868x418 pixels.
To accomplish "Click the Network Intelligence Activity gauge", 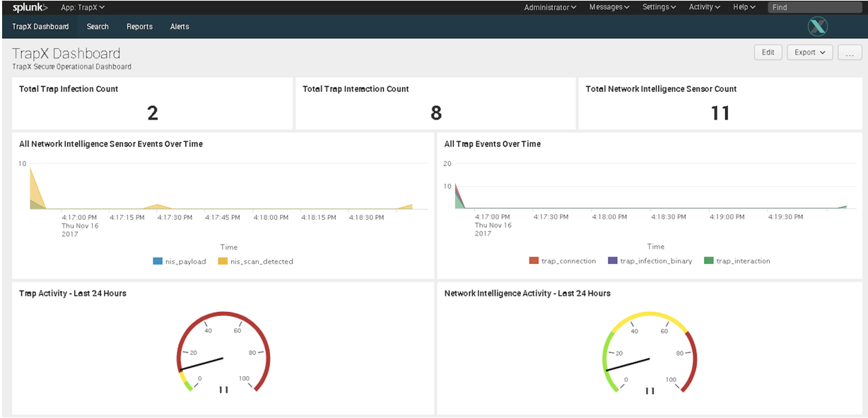I will click(650, 352).
